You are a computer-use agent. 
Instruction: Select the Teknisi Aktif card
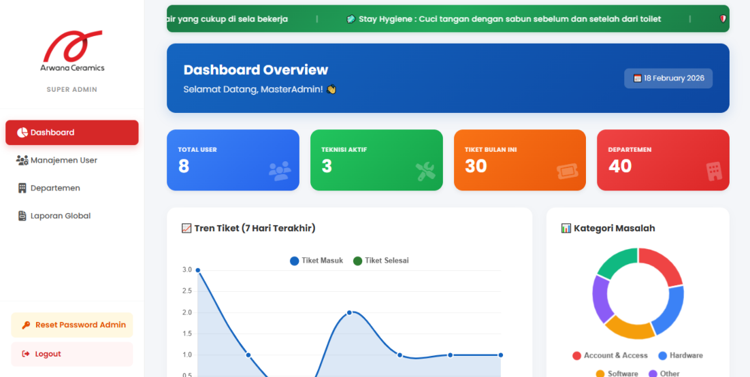point(376,160)
